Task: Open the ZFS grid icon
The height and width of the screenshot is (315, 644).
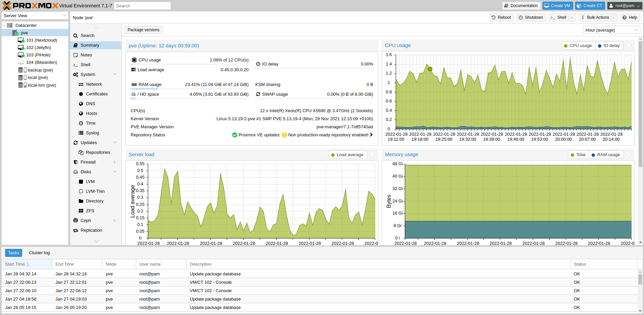Action: pyautogui.click(x=81, y=211)
